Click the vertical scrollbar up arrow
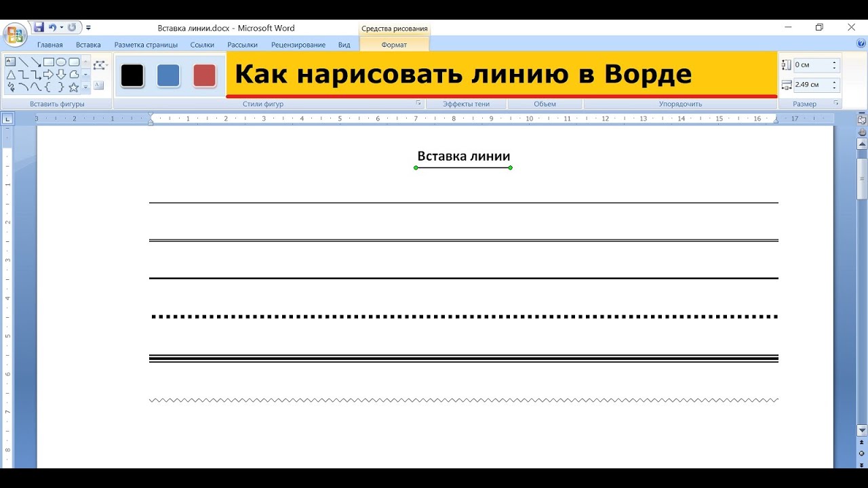The height and width of the screenshot is (488, 868). [x=862, y=144]
